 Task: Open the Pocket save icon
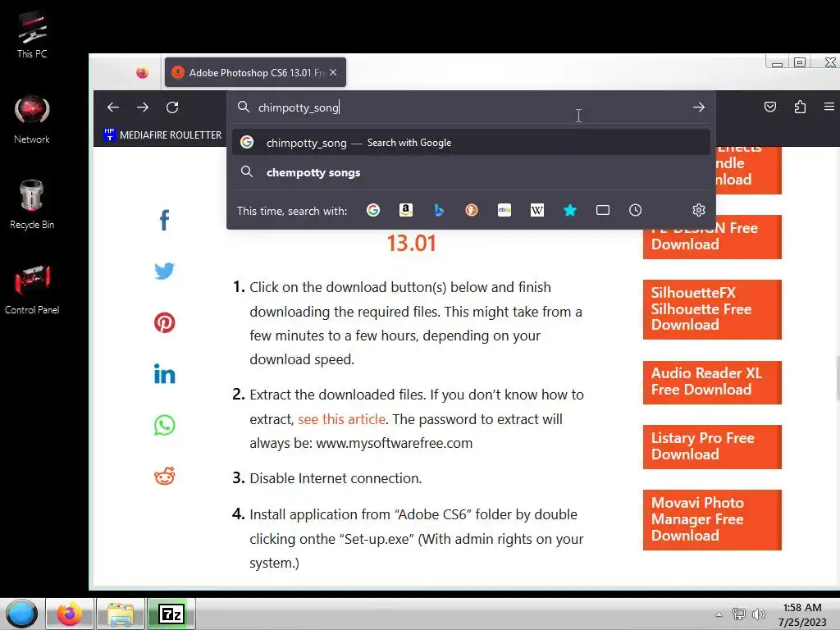click(769, 107)
